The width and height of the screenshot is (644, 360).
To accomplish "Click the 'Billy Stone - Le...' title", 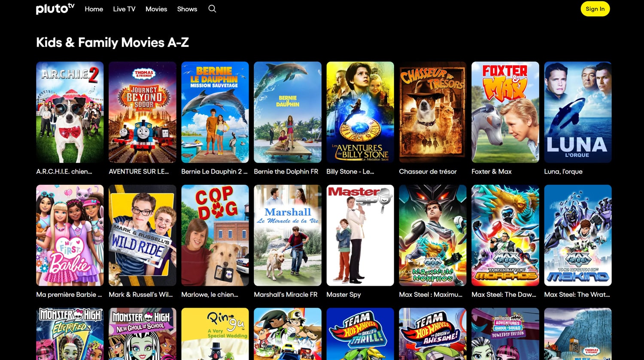I will point(350,171).
